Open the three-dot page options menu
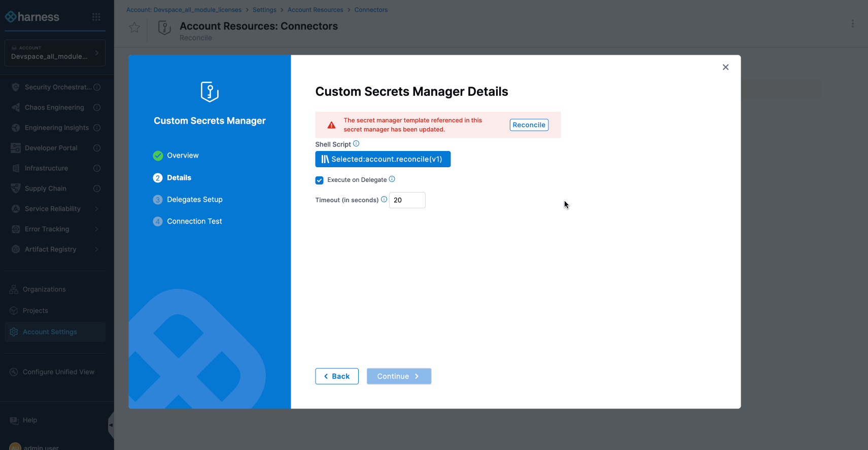The height and width of the screenshot is (450, 868). (x=852, y=24)
